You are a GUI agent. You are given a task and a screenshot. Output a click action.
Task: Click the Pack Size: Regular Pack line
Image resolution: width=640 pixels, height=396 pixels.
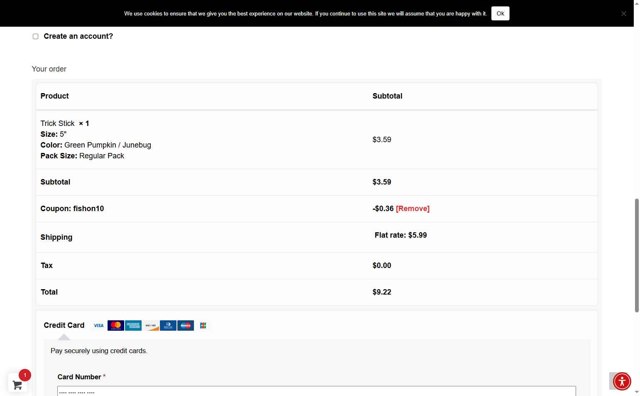(82, 156)
